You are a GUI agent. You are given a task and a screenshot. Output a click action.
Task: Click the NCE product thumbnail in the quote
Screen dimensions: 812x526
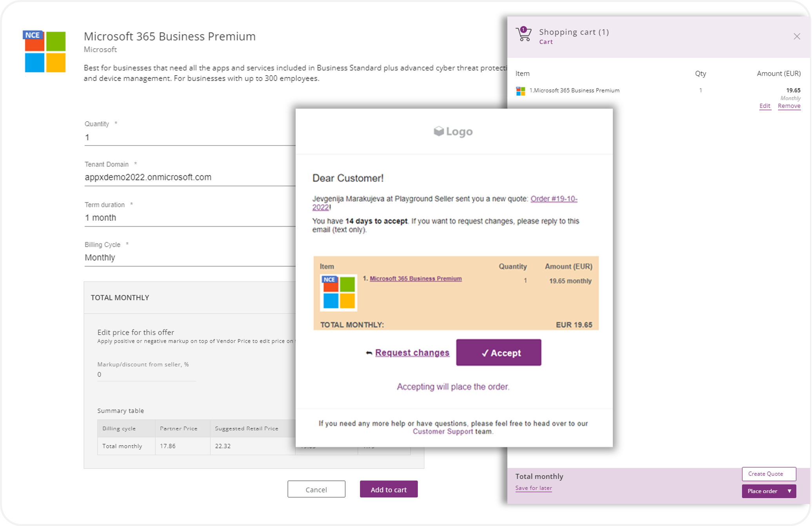click(338, 293)
